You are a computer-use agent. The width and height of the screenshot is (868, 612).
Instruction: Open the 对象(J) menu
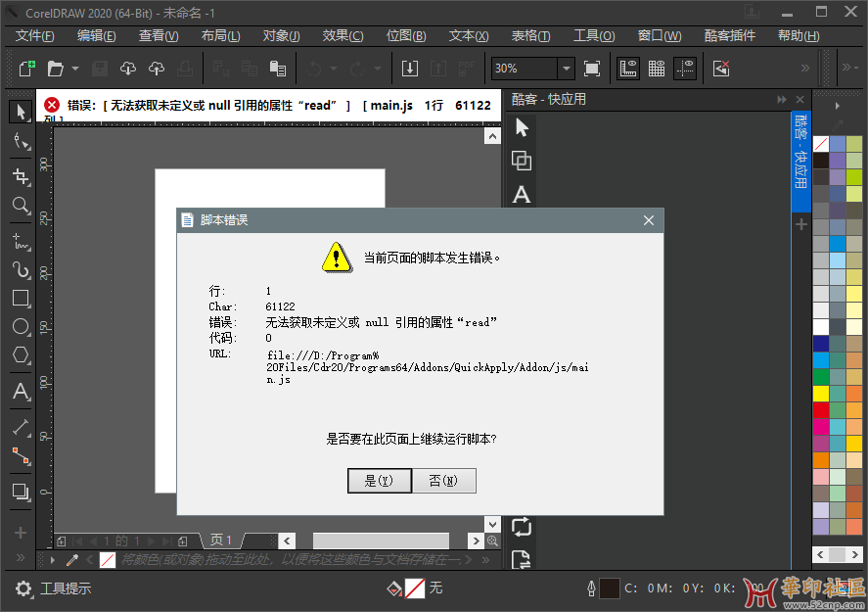[x=281, y=36]
